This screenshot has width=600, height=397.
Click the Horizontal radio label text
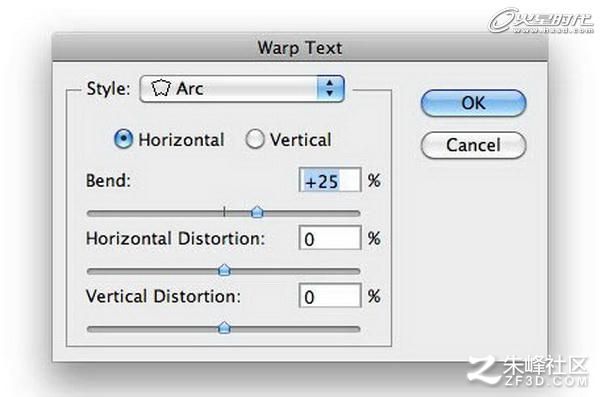[181, 140]
